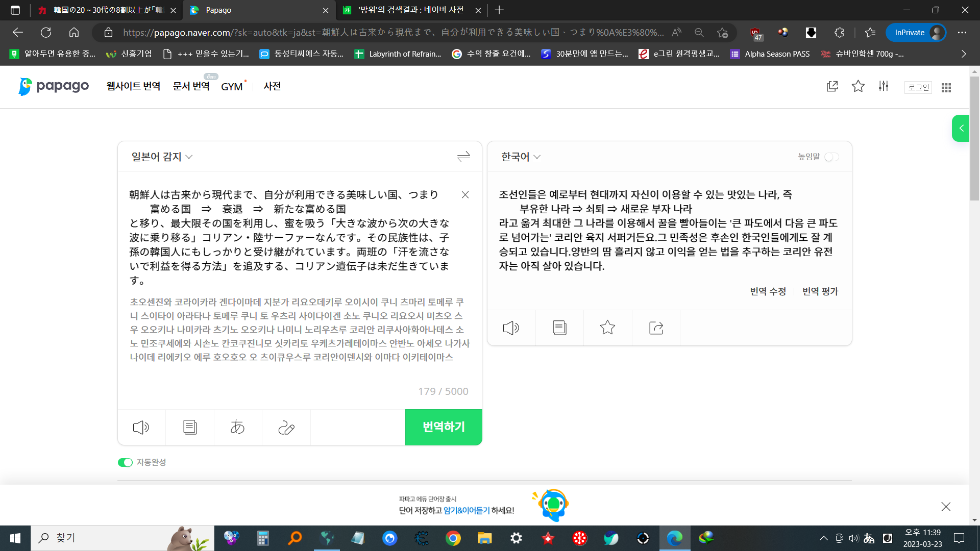Click the 번역 수정 link

pyautogui.click(x=768, y=291)
